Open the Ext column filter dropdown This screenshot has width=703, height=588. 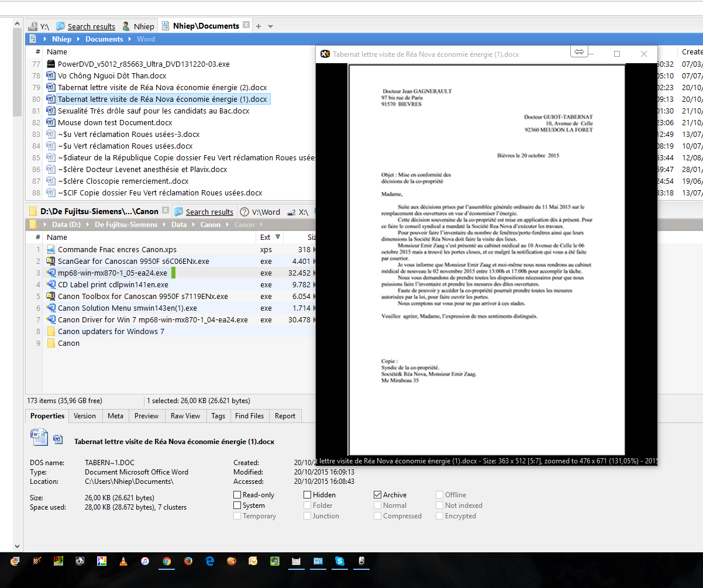(x=278, y=237)
